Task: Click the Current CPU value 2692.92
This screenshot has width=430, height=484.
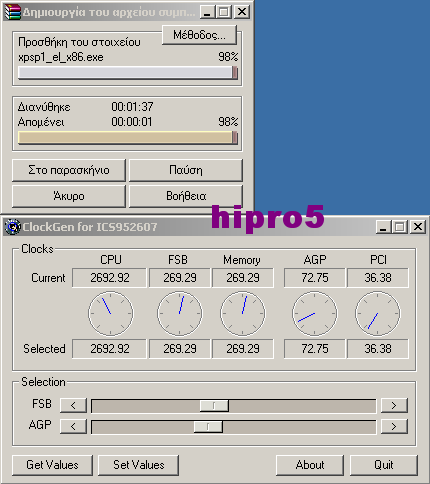Action: 110,278
